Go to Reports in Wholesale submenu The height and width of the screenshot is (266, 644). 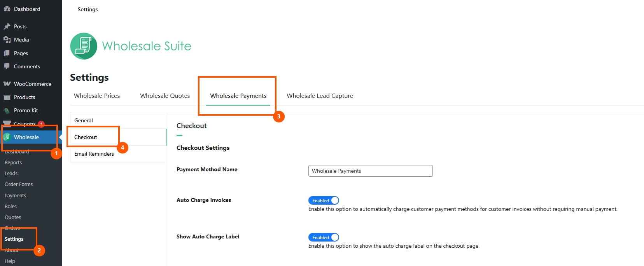click(13, 163)
